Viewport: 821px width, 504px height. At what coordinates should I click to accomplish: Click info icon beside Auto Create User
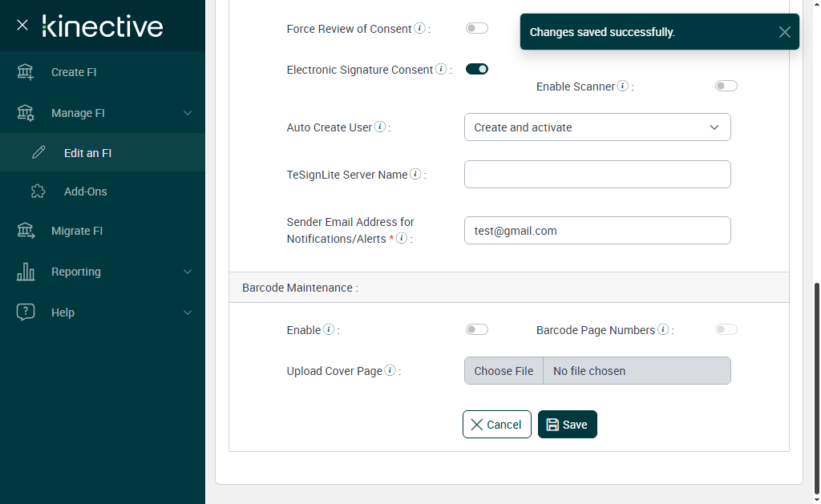(x=381, y=126)
